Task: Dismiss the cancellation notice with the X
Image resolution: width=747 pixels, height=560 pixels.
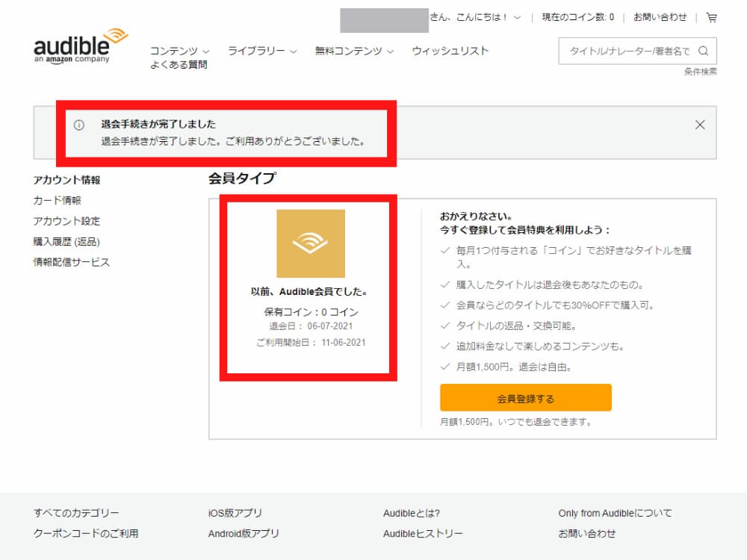Action: [700, 125]
